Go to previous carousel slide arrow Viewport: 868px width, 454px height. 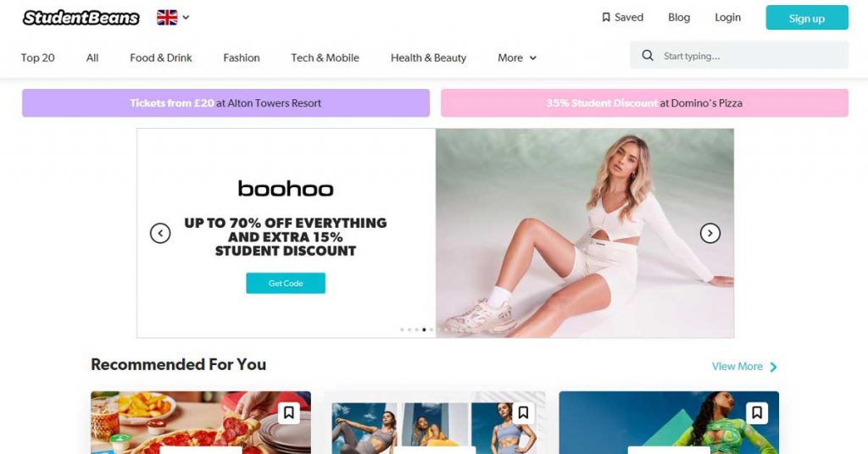(160, 233)
